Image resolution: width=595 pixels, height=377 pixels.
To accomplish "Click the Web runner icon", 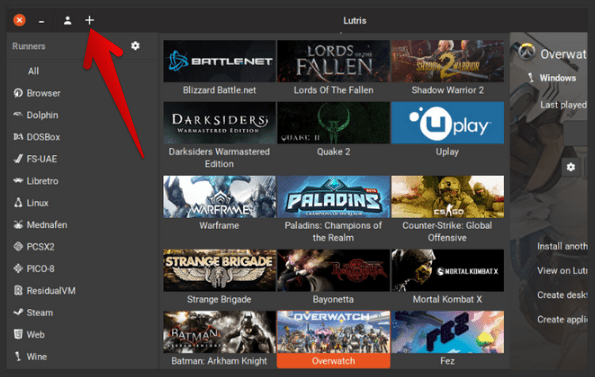I will pos(18,334).
